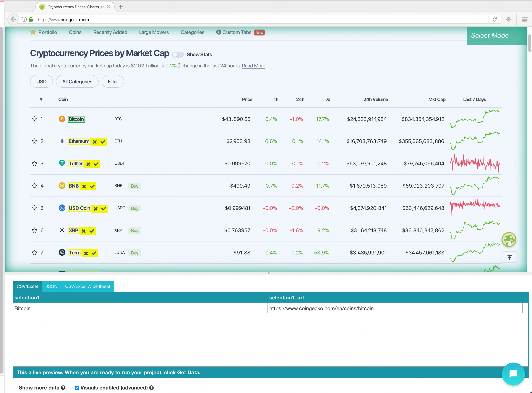
Task: Sort by the Mkt Cap column header
Action: 437,99
